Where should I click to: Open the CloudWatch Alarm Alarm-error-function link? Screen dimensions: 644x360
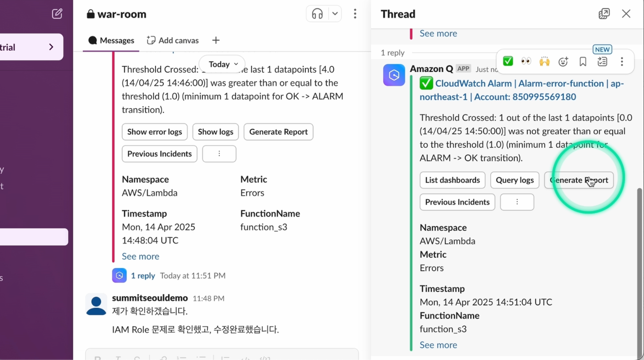coord(522,90)
